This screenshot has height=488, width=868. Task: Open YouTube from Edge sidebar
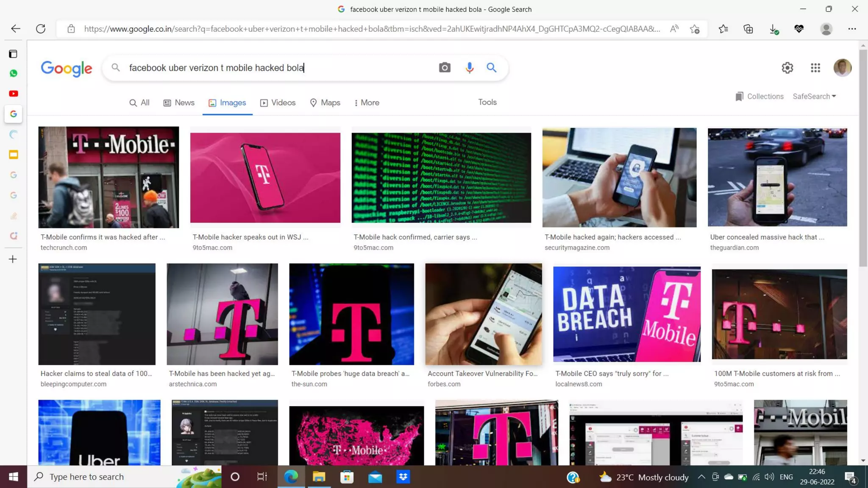[x=14, y=94]
